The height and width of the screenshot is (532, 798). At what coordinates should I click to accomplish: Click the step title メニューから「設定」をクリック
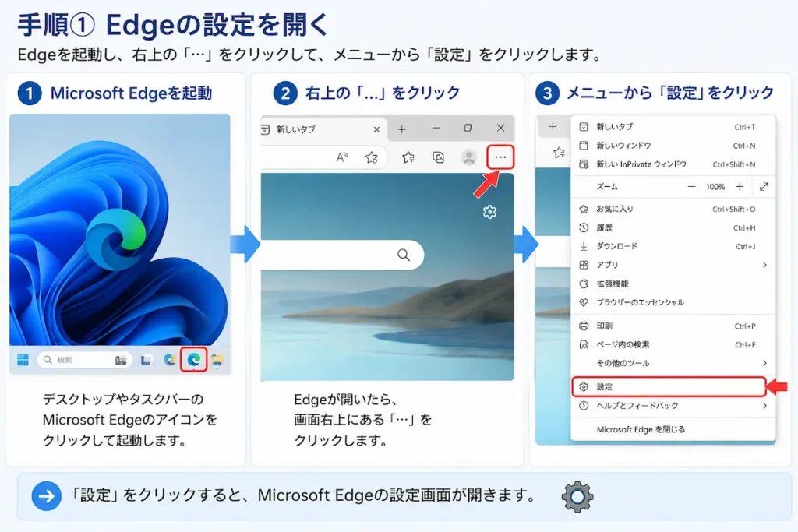[x=670, y=93]
